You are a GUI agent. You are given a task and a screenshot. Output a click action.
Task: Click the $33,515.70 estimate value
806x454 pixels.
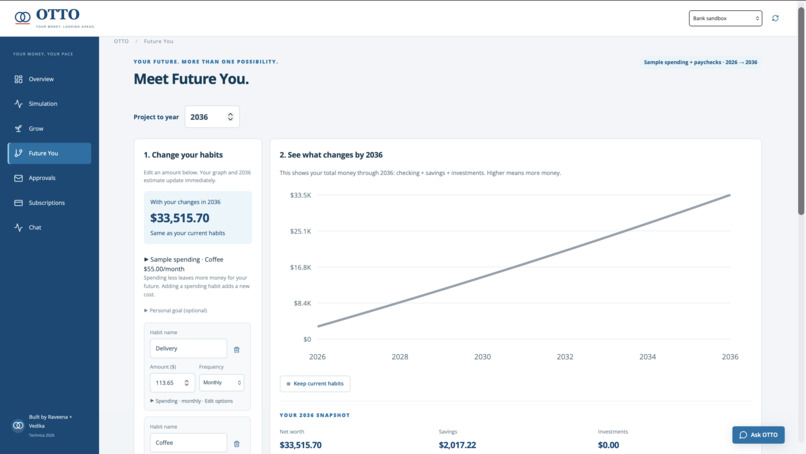180,218
